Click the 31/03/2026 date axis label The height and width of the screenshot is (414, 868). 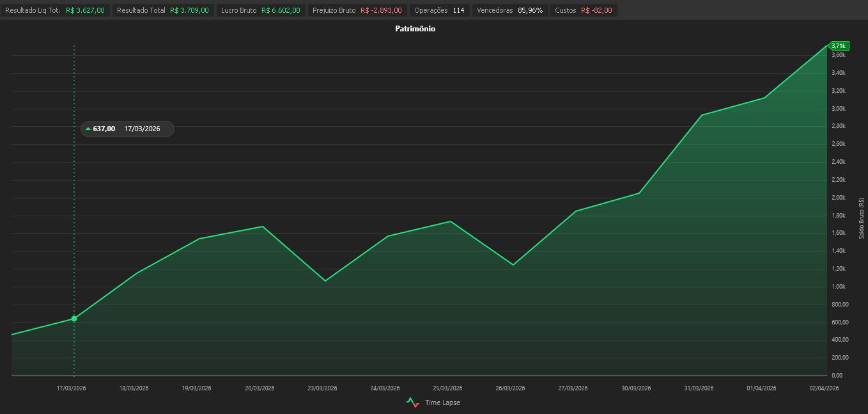[x=698, y=388]
